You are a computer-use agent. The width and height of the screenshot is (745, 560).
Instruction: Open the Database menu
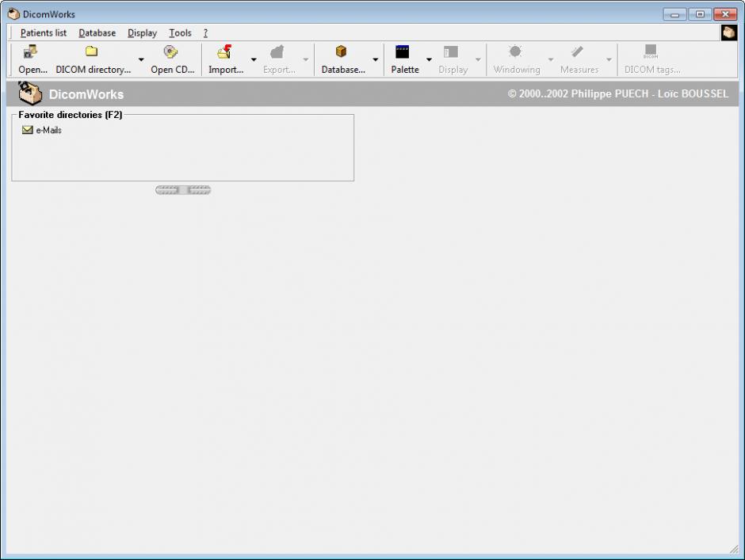pyautogui.click(x=97, y=32)
